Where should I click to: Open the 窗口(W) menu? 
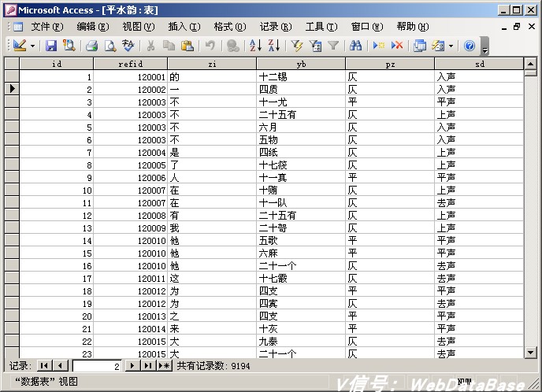tap(367, 27)
